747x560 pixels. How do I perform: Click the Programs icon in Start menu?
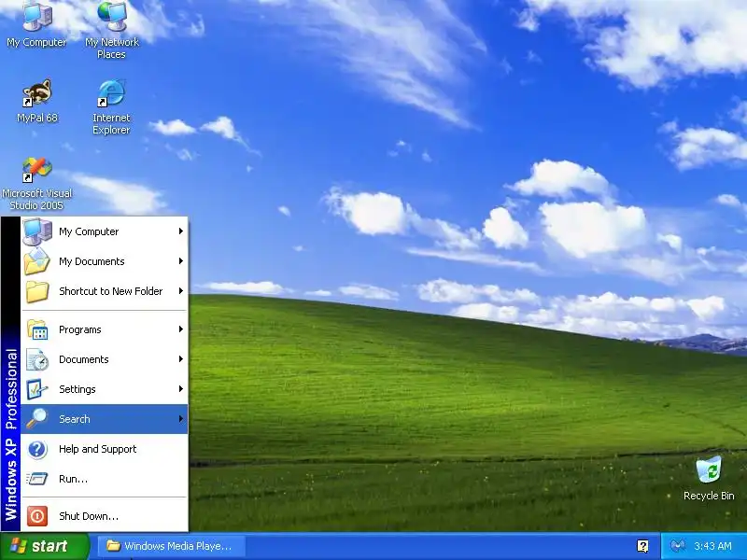pyautogui.click(x=37, y=329)
